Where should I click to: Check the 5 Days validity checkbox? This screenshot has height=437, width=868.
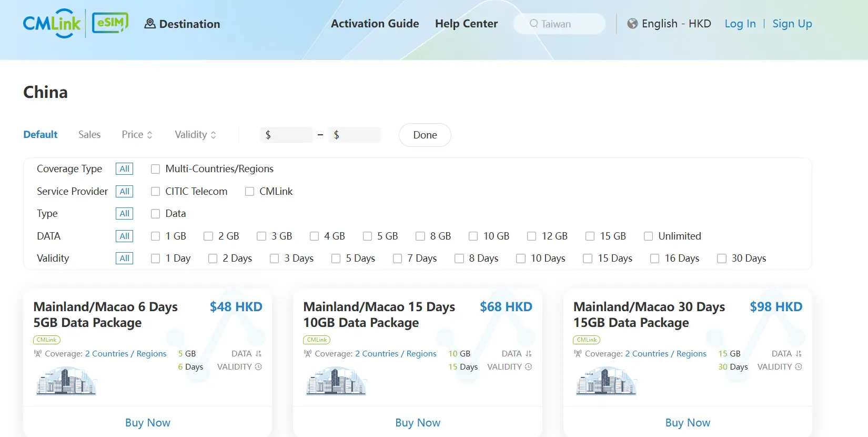(x=336, y=259)
